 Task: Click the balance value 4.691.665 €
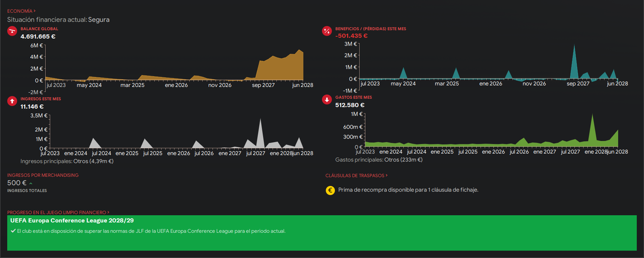click(x=38, y=36)
